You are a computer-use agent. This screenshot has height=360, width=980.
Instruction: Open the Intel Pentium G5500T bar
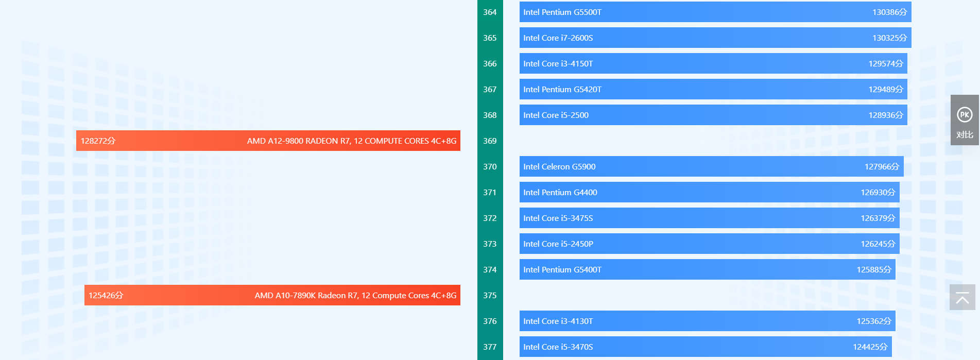point(715,12)
